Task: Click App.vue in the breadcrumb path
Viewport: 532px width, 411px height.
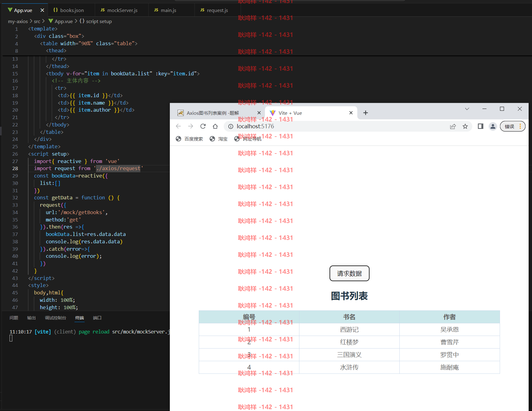Action: 61,21
